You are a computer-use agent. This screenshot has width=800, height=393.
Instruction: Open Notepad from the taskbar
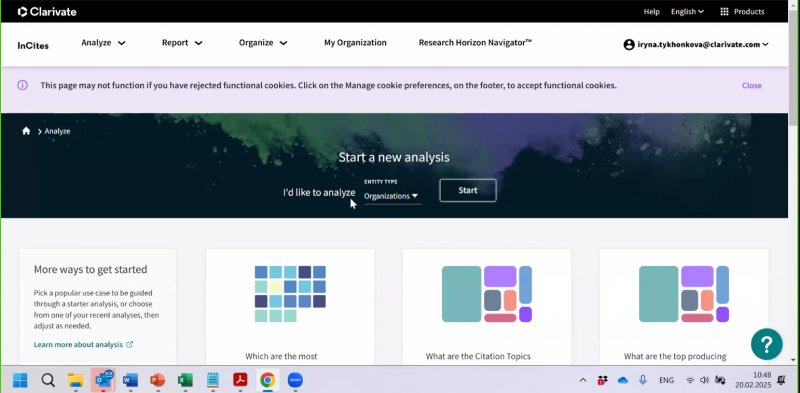point(213,380)
